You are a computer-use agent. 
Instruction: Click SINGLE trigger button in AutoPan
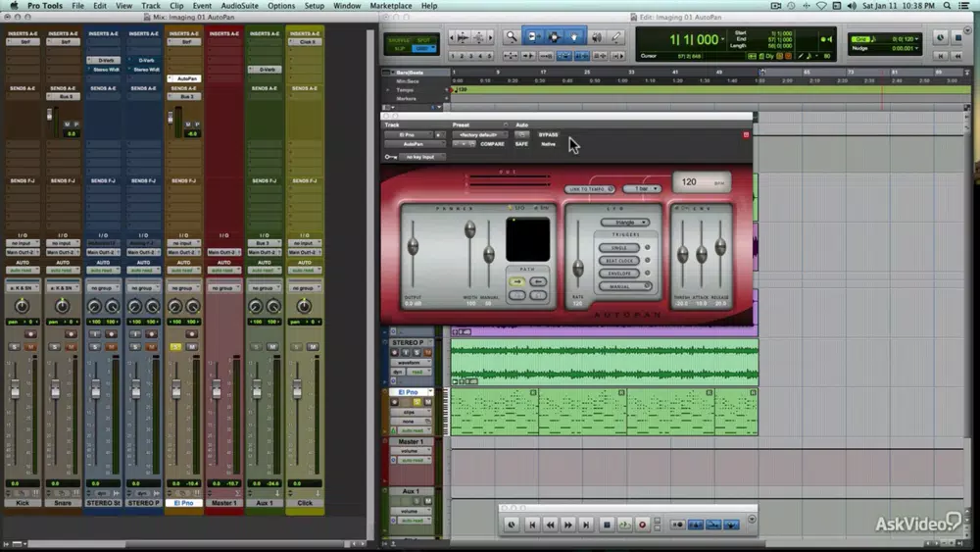click(x=618, y=247)
